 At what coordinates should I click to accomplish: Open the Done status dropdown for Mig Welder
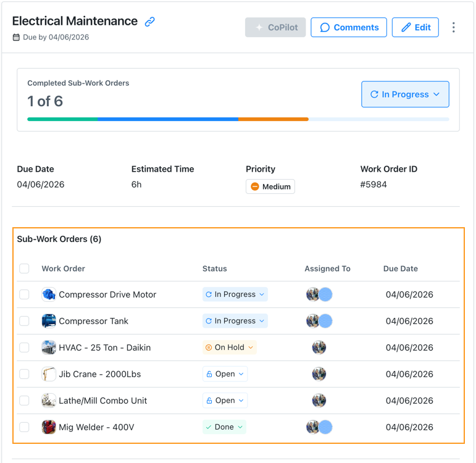224,427
